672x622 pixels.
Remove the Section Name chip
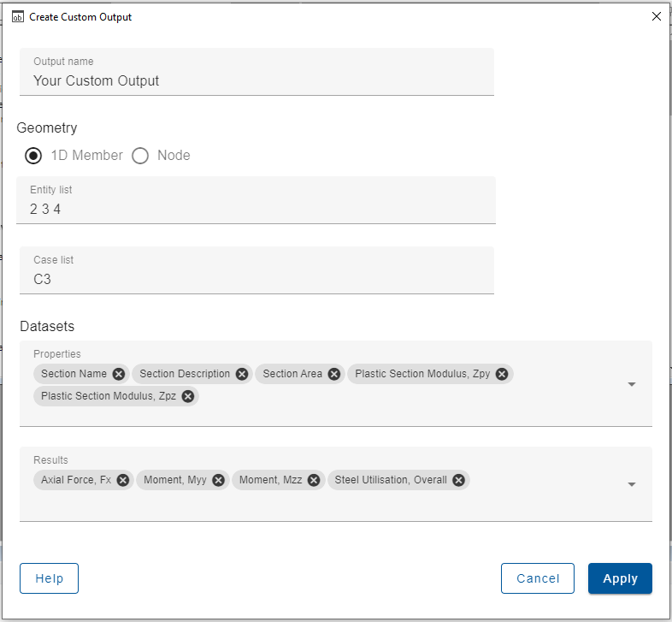coord(119,374)
